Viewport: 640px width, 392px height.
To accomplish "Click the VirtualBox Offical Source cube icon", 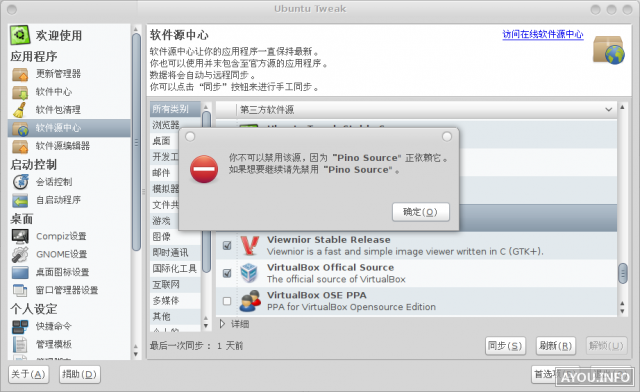I will click(x=249, y=273).
